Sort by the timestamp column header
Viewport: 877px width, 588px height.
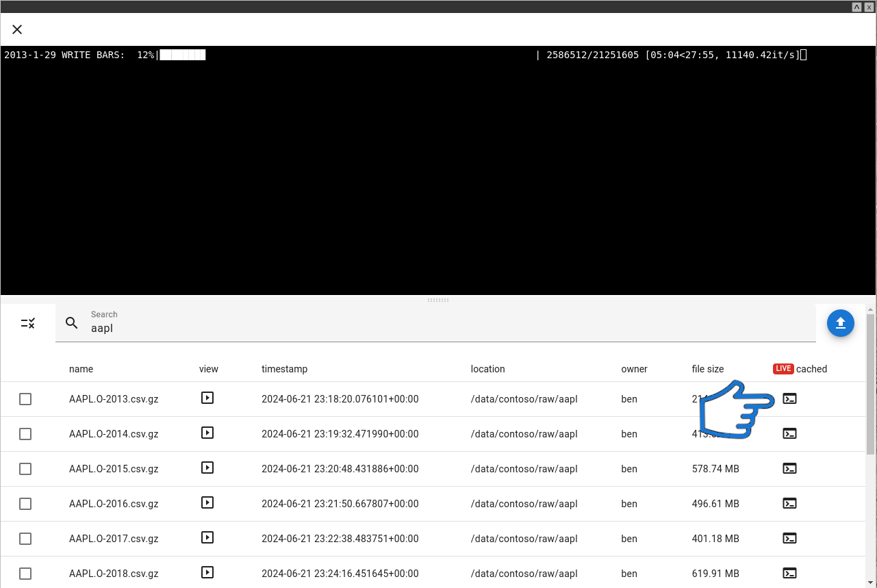pos(284,369)
